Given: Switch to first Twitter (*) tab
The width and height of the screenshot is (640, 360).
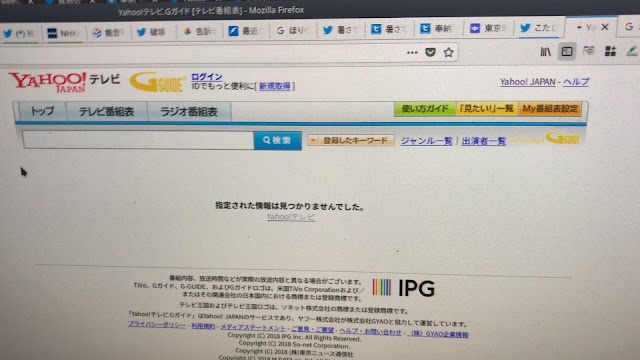Looking at the screenshot, I should (x=19, y=34).
